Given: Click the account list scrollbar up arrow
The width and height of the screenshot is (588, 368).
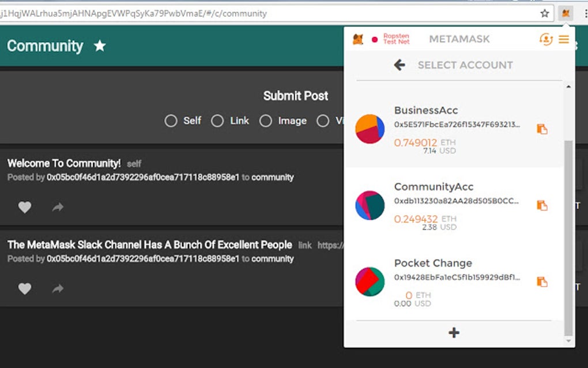Looking at the screenshot, I should point(568,87).
